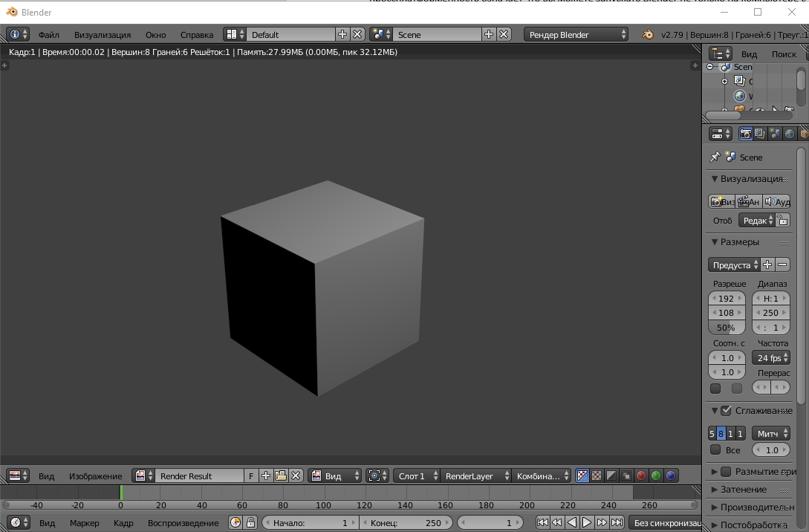The image size is (809, 532).
Task: Open the Файл menu
Action: pyautogui.click(x=49, y=34)
